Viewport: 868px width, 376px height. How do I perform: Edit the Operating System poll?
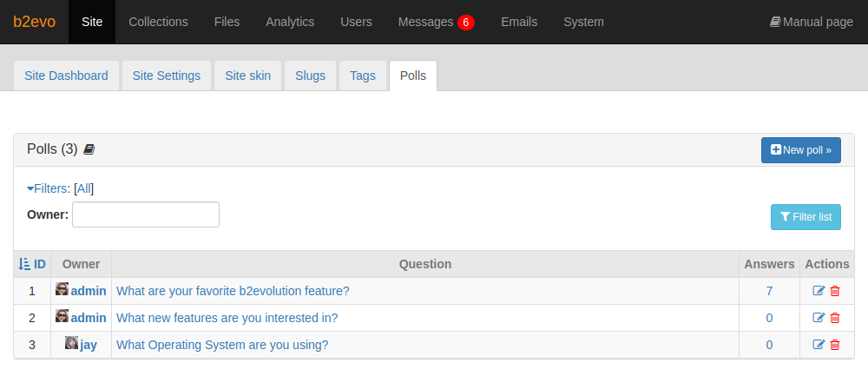tap(819, 345)
